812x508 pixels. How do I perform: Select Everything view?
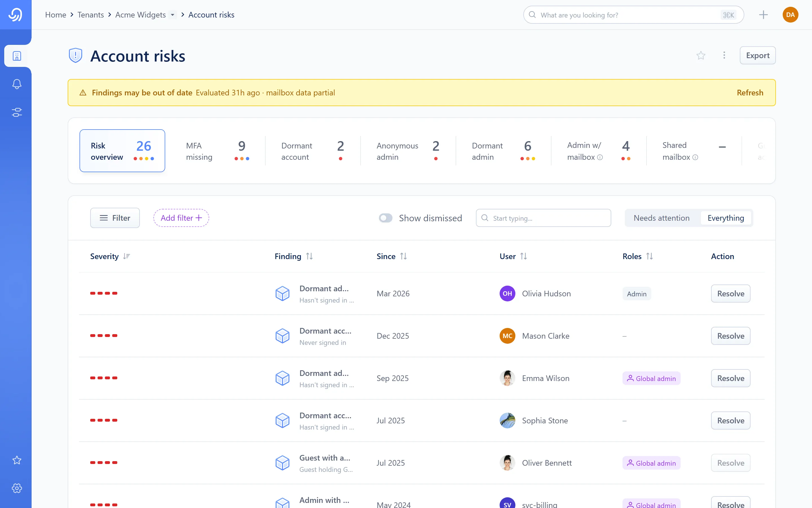[x=726, y=218]
